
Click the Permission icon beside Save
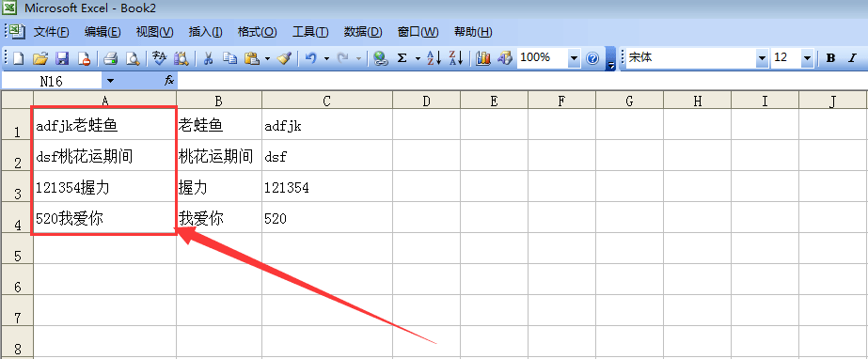[x=84, y=58]
